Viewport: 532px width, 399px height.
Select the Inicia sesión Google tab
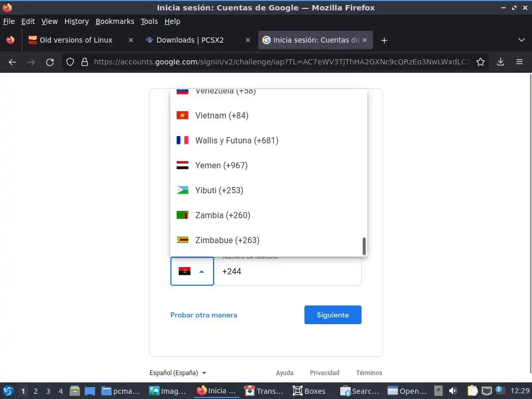315,40
